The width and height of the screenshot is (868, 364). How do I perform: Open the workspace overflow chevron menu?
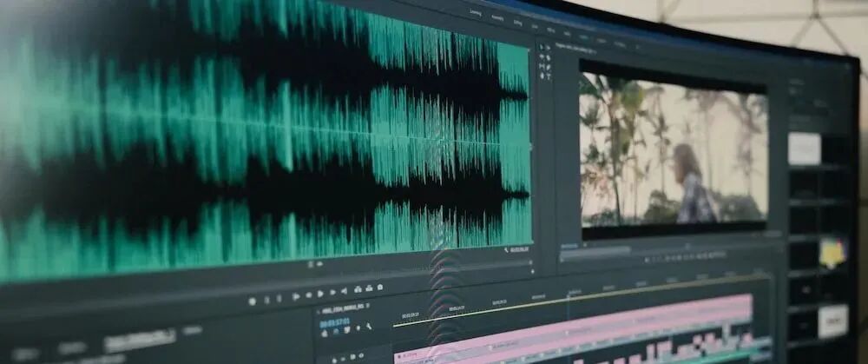pyautogui.click(x=637, y=47)
